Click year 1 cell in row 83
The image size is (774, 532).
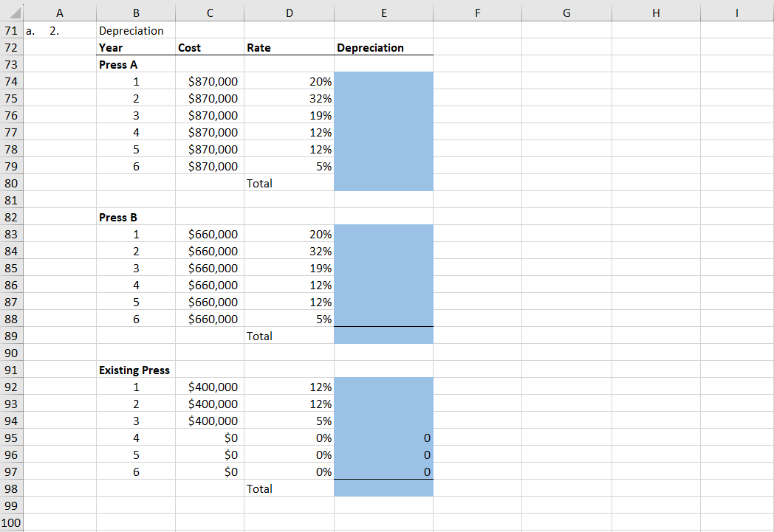tap(136, 234)
